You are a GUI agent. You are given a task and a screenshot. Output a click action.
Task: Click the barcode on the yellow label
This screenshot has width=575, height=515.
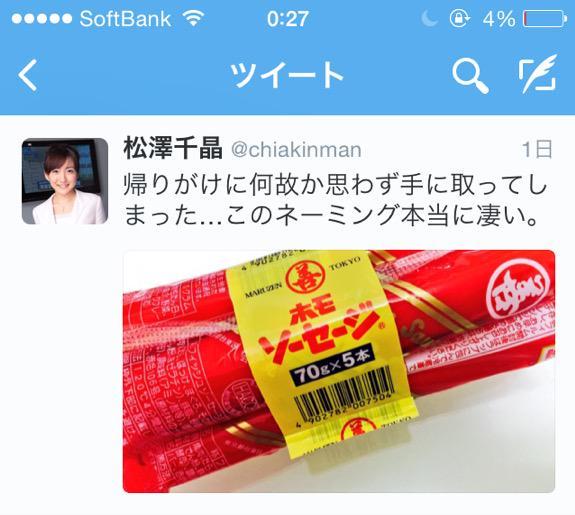(x=345, y=394)
